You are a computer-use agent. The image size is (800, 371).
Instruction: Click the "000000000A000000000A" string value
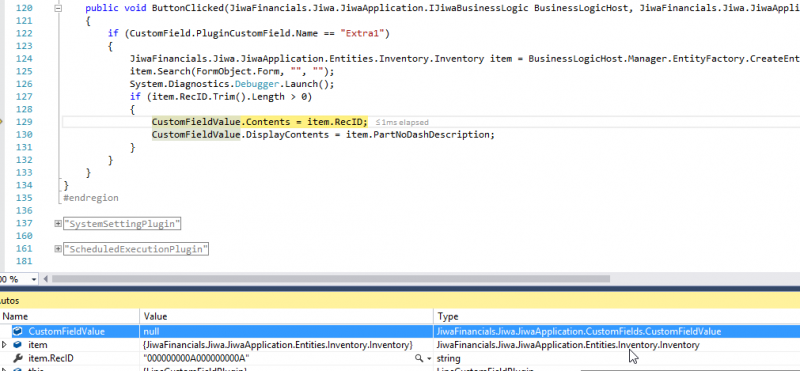click(x=196, y=359)
